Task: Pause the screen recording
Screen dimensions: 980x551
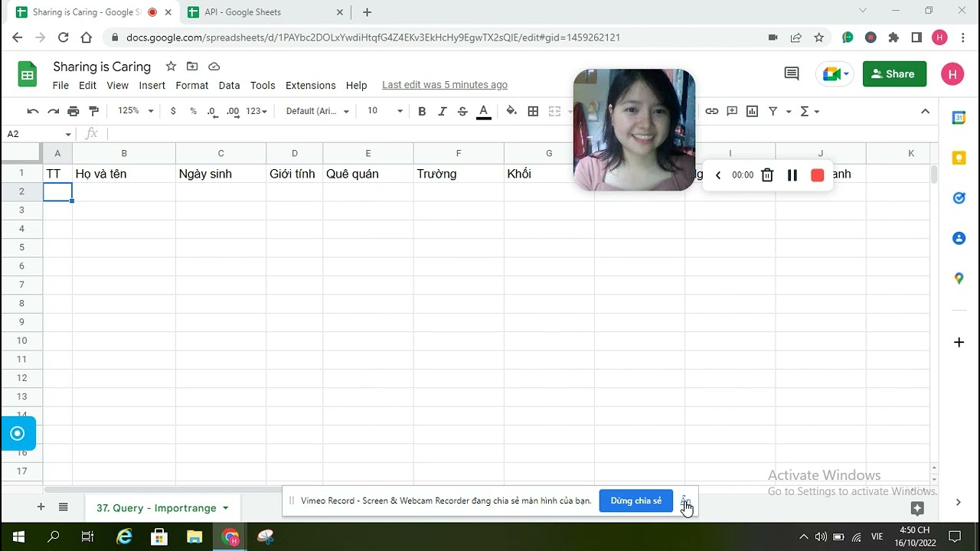Action: tap(792, 175)
